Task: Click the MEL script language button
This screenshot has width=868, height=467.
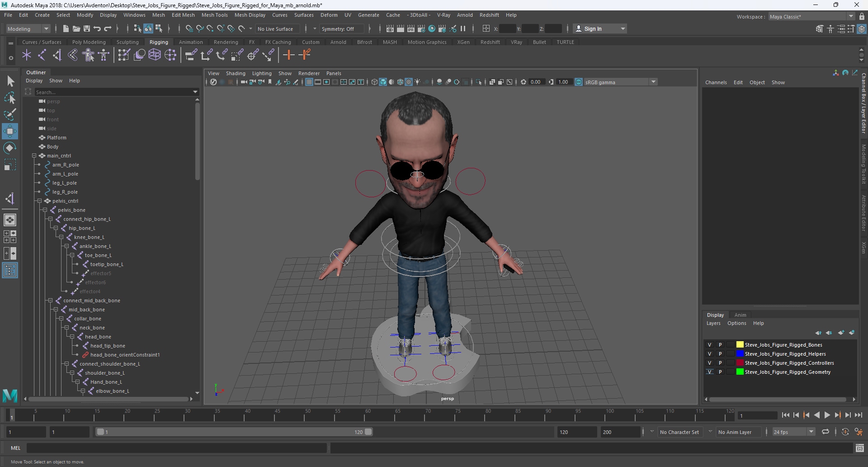Action: [16, 448]
